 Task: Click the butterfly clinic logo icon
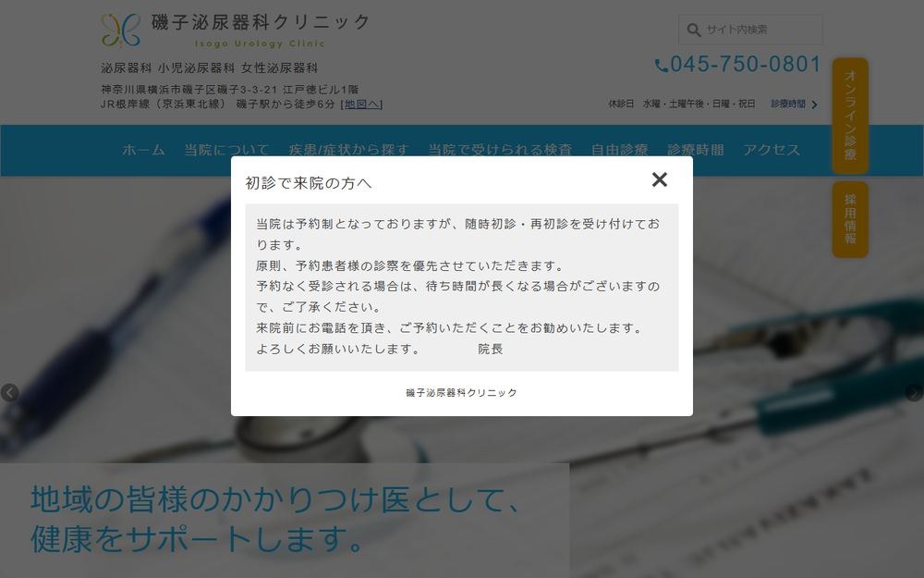pyautogui.click(x=121, y=31)
